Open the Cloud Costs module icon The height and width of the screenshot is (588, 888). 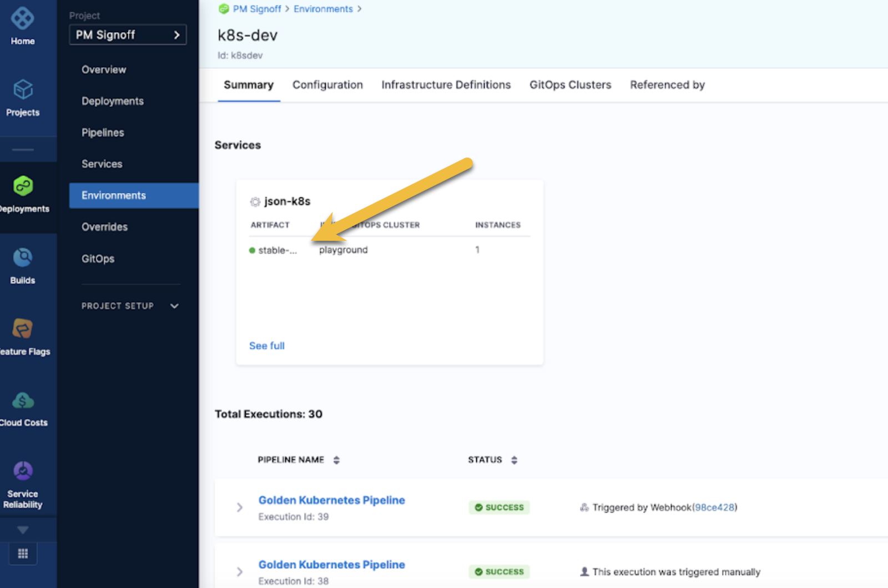coord(23,401)
